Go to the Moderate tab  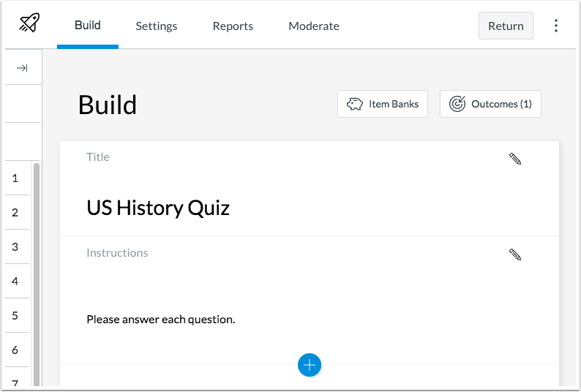click(x=314, y=26)
